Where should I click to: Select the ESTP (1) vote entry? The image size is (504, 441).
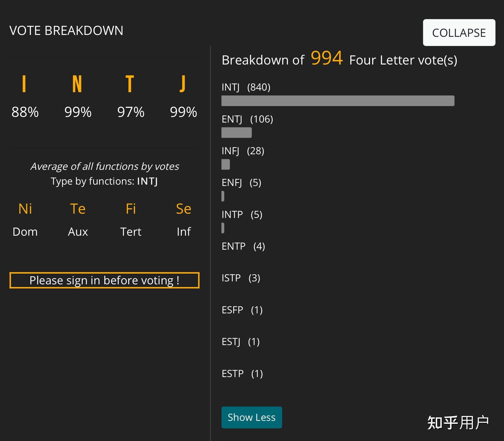pyautogui.click(x=242, y=374)
